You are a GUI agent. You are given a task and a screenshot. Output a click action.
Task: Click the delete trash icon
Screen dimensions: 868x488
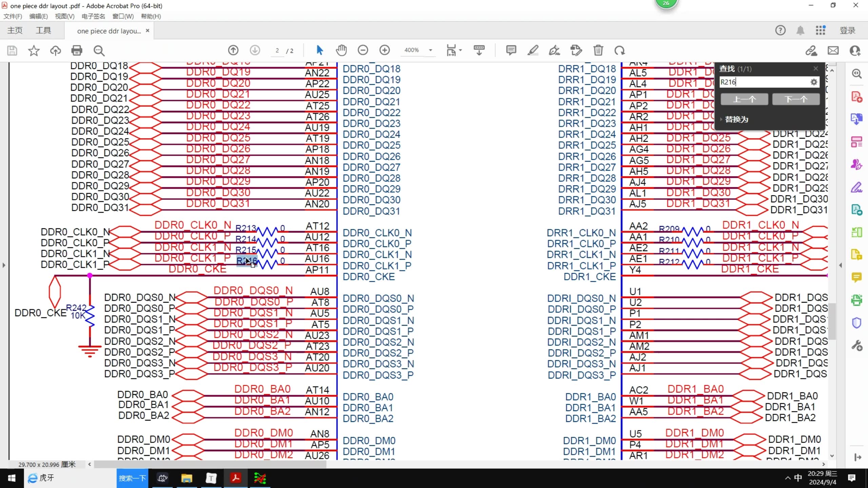point(598,50)
